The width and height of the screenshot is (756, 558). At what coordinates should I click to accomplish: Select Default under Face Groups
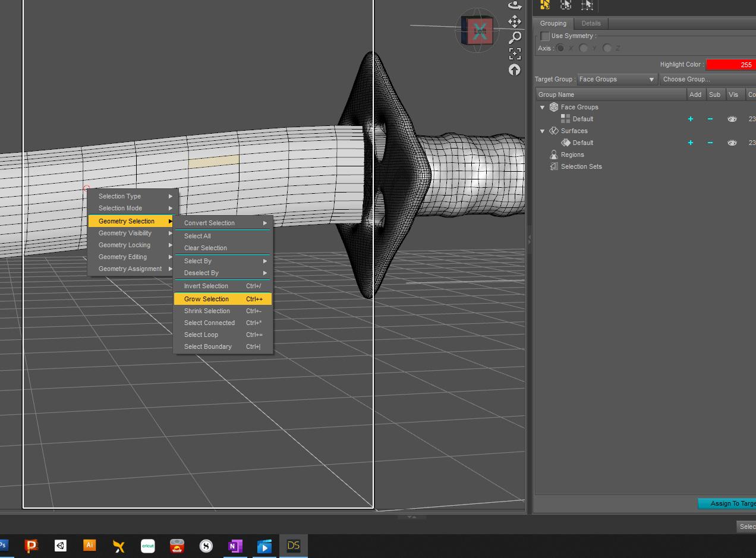582,119
